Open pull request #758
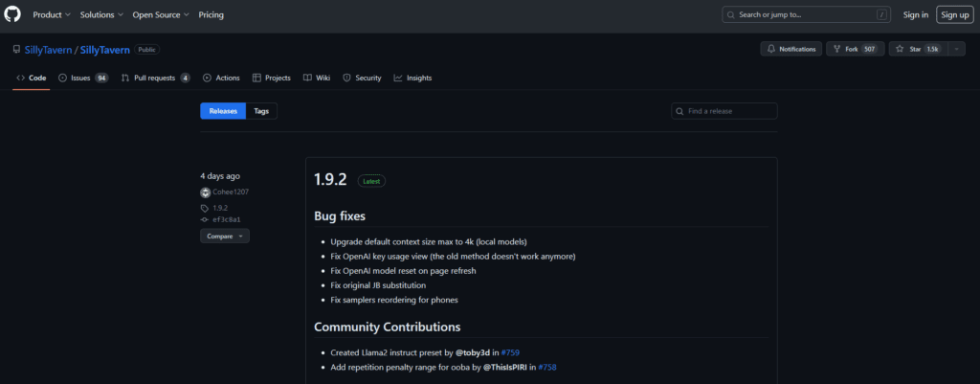This screenshot has width=980, height=384. click(546, 367)
